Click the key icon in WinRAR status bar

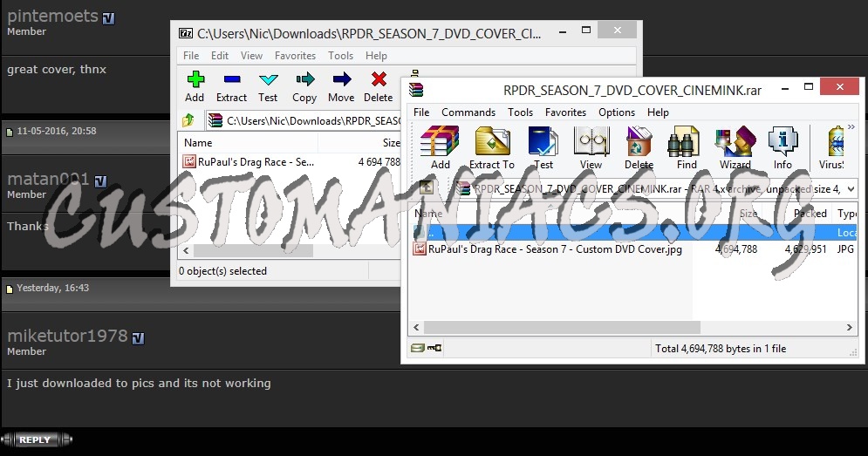point(434,348)
